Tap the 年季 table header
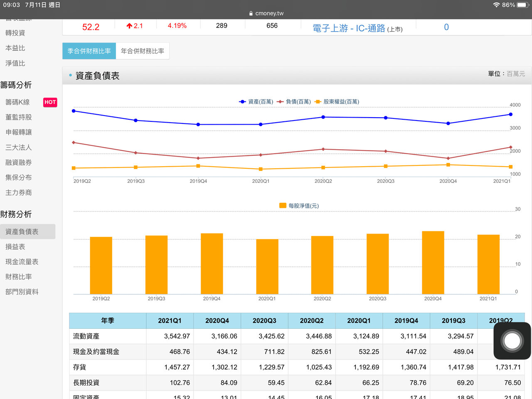The width and height of the screenshot is (532, 399). pos(108,320)
